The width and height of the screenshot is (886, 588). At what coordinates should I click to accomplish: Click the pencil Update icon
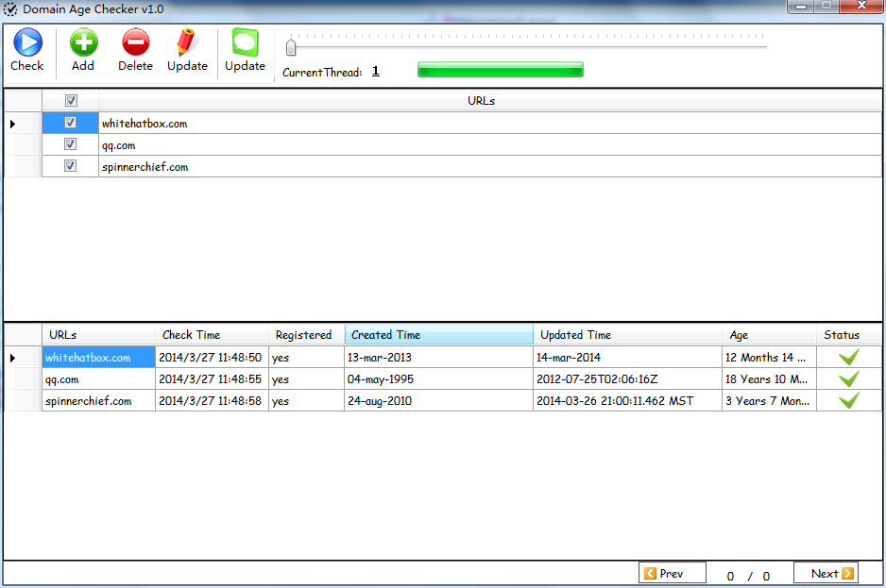point(187,42)
